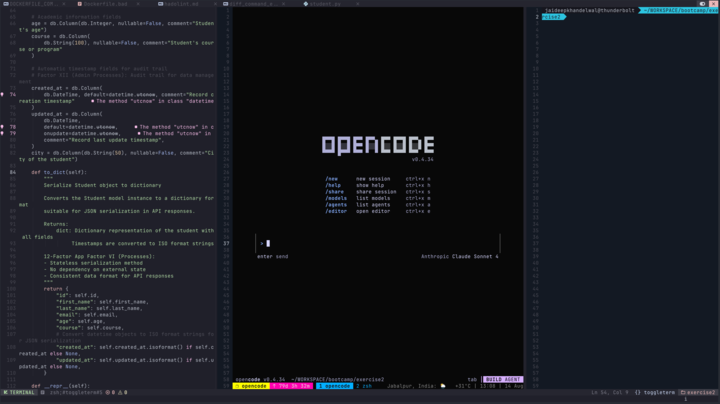Click the diagnostic marker on line 78
Viewport: 720px width, 404px height.
tap(2, 127)
